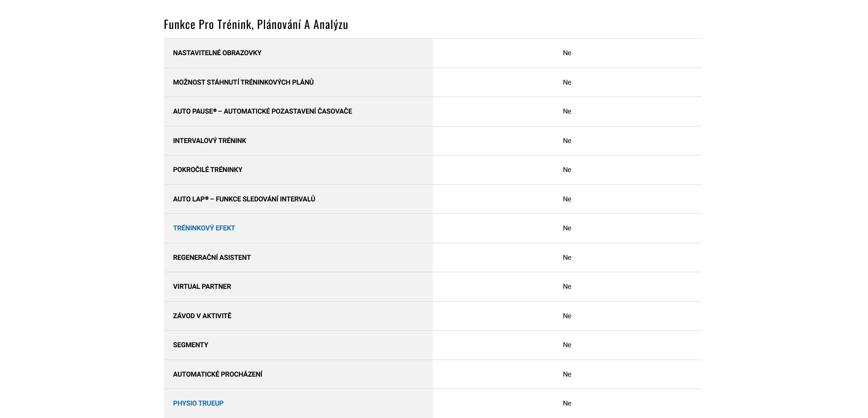
Task: Click the Auto Pause row label
Action: click(x=262, y=111)
